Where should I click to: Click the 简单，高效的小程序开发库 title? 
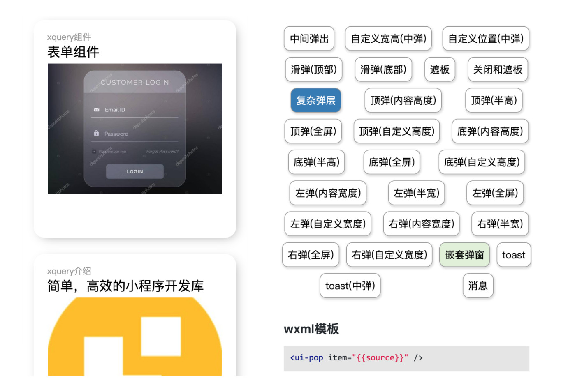point(125,286)
